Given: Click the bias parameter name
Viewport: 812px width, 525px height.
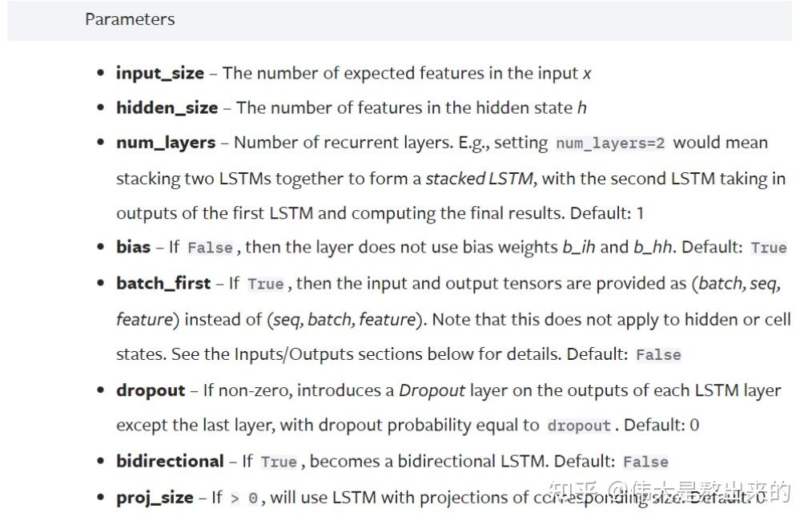Looking at the screenshot, I should coord(133,247).
